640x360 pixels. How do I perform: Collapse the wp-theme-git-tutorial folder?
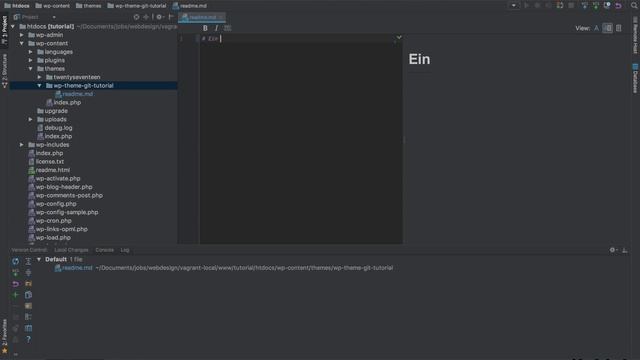click(40, 86)
